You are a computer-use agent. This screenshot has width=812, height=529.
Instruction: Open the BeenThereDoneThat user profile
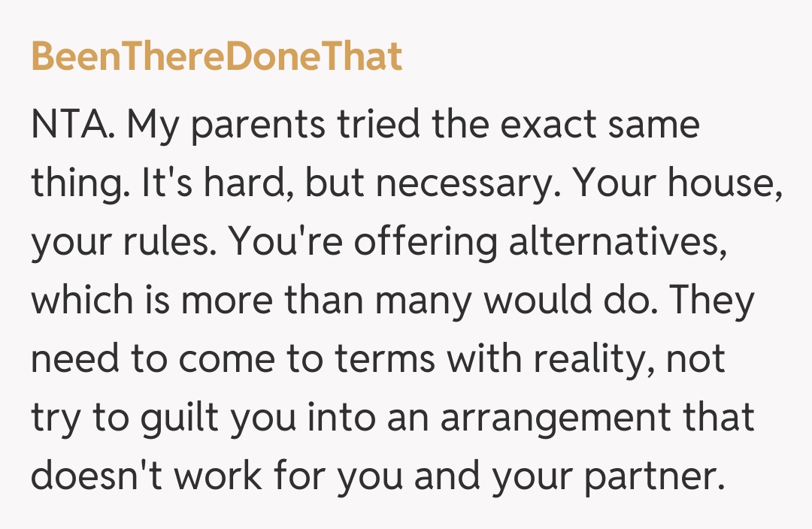point(217,57)
